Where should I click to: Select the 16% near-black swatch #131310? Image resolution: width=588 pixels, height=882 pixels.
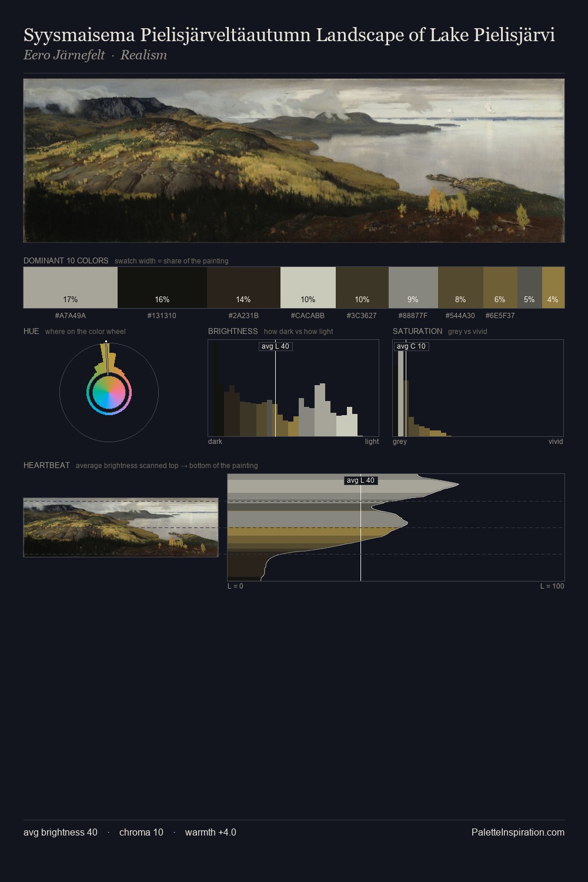click(x=162, y=288)
